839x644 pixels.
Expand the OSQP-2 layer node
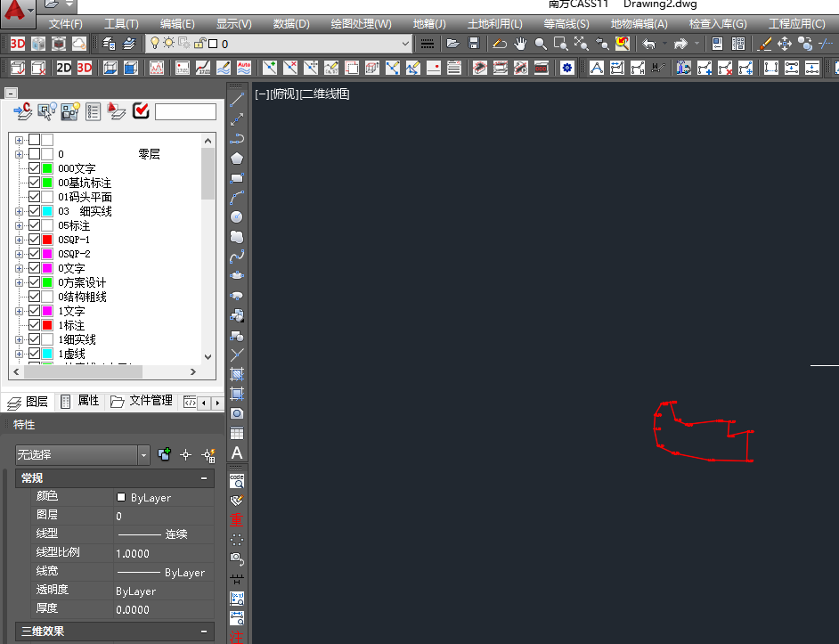[x=20, y=254]
